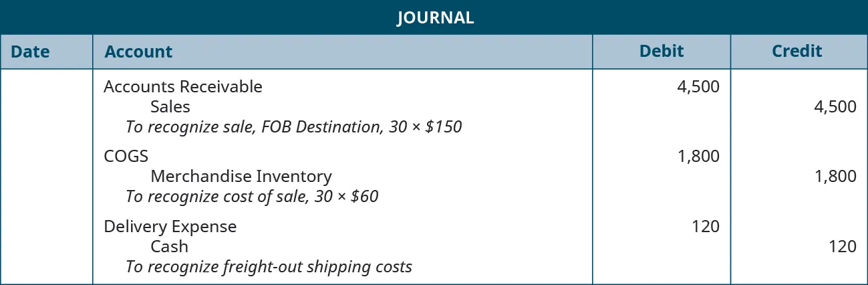Select the Delivery Expense account entry
Image resolution: width=868 pixels, height=285 pixels.
point(170,227)
